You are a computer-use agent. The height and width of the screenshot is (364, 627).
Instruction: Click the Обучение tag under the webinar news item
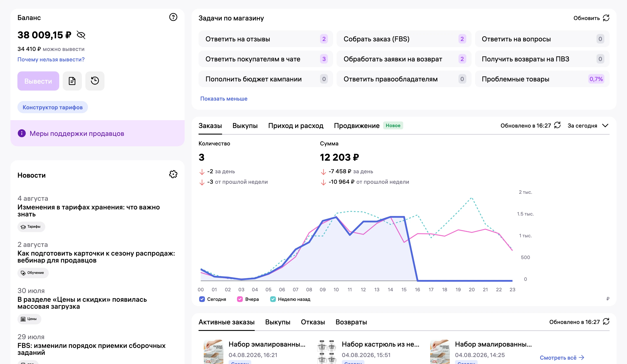(x=33, y=273)
